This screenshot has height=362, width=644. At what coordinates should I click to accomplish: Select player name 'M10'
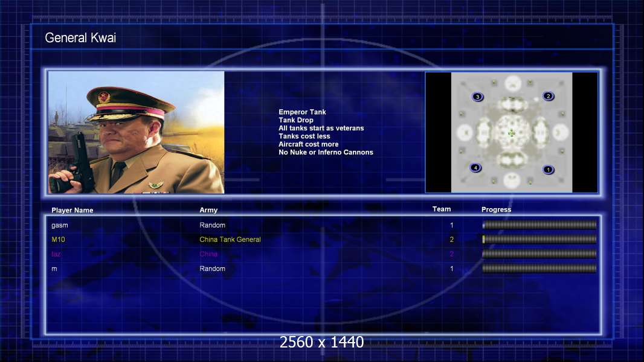(59, 240)
